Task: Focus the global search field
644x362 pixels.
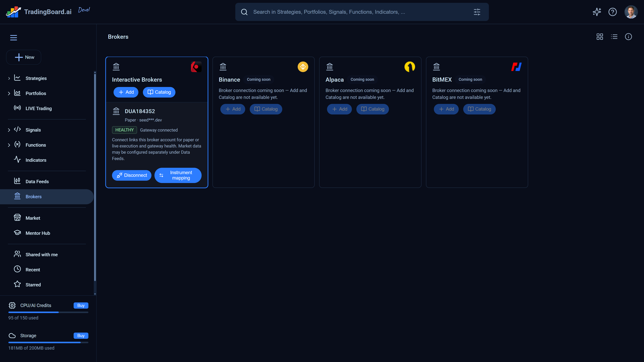Action: coord(362,12)
